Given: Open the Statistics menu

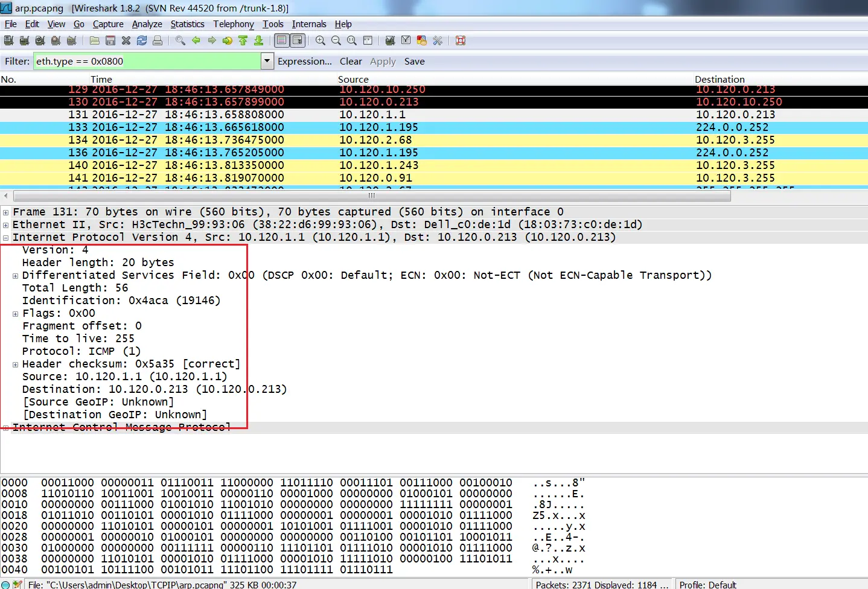Looking at the screenshot, I should (187, 24).
